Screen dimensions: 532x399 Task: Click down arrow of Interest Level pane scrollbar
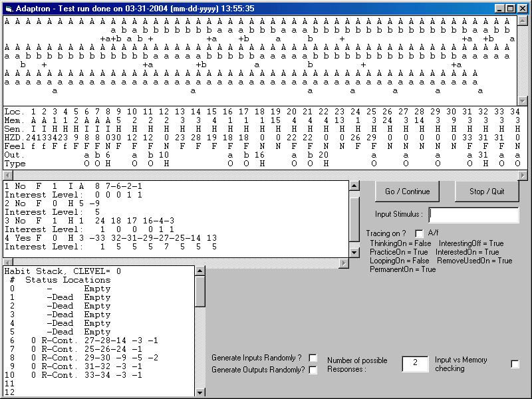pyautogui.click(x=354, y=253)
